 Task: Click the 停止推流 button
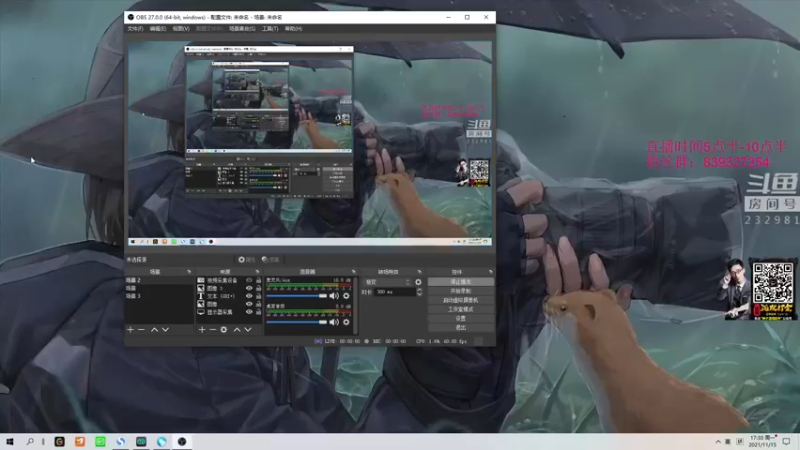click(461, 282)
